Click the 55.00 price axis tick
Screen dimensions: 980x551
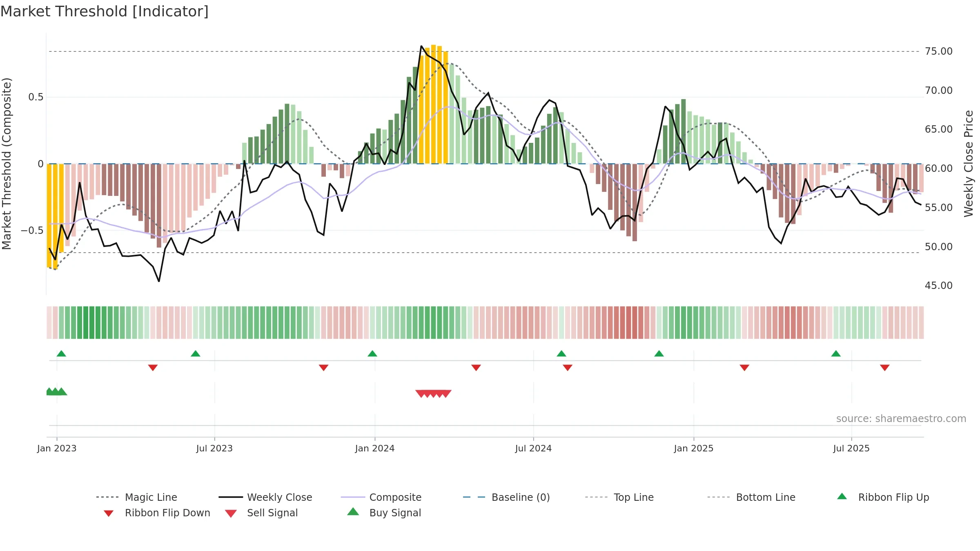(939, 207)
